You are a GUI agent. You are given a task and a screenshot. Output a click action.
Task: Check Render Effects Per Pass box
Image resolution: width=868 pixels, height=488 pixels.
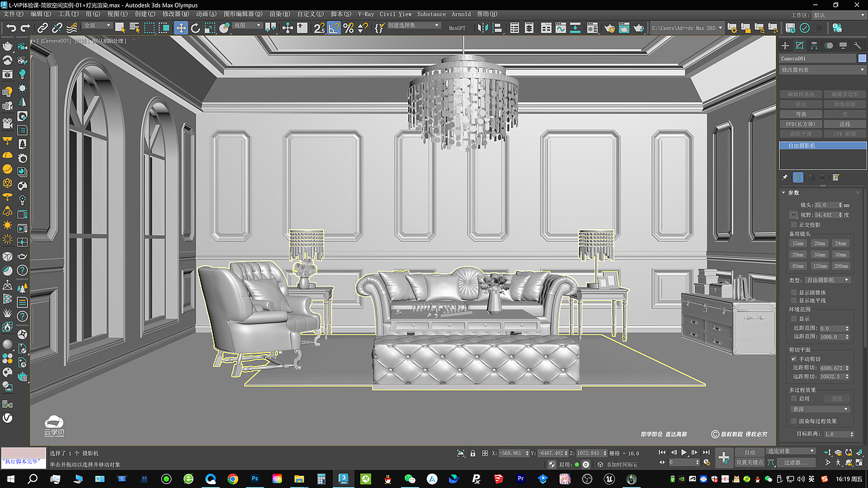coord(794,421)
